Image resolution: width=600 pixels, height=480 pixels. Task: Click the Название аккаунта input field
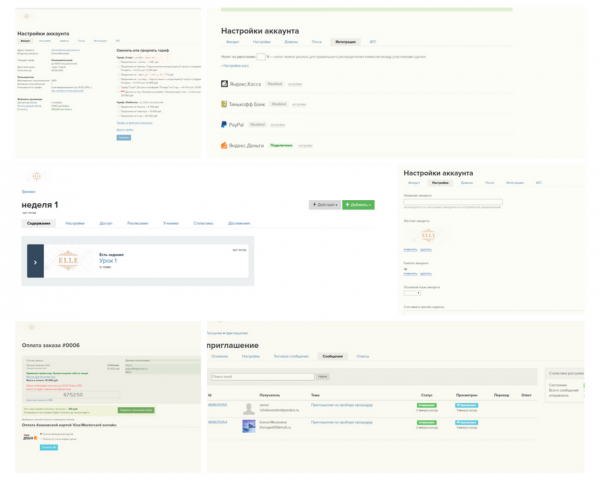click(x=453, y=202)
